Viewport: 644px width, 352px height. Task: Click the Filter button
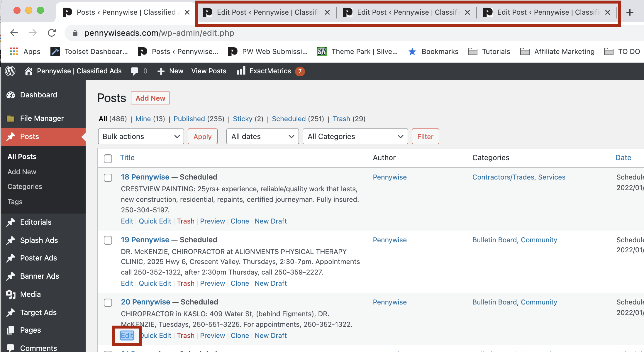tap(426, 136)
